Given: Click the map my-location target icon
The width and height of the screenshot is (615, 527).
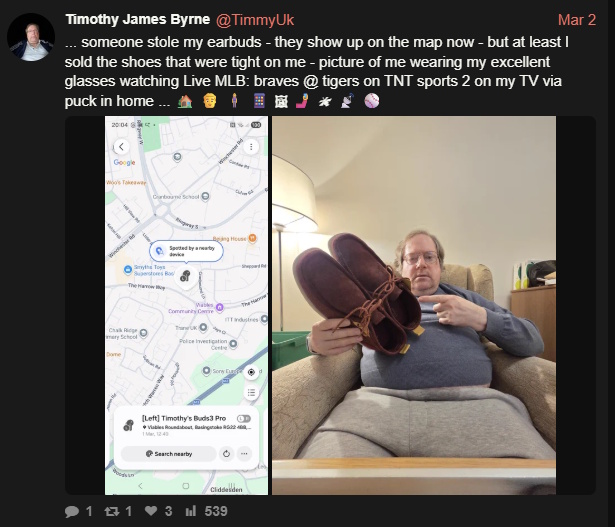Looking at the screenshot, I should point(251,372).
